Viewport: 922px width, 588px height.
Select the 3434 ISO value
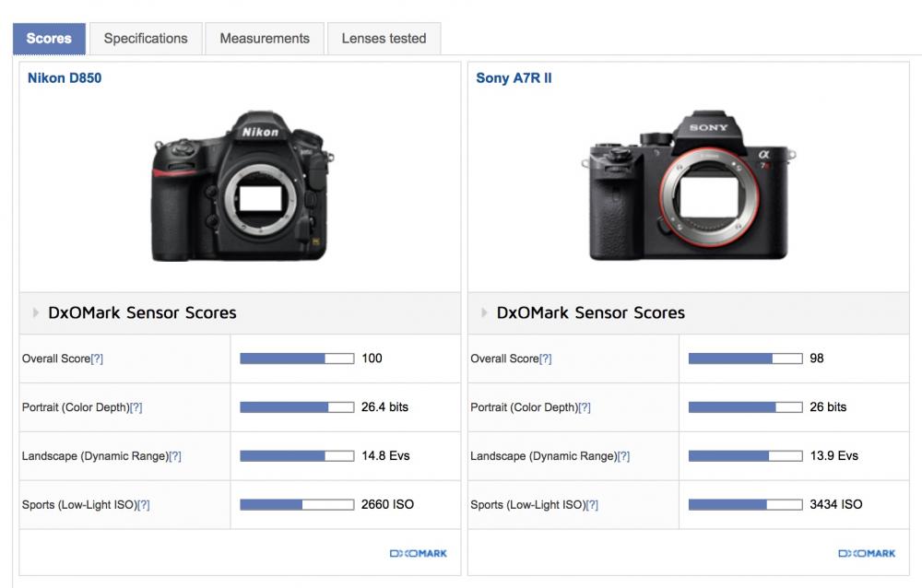pyautogui.click(x=836, y=504)
